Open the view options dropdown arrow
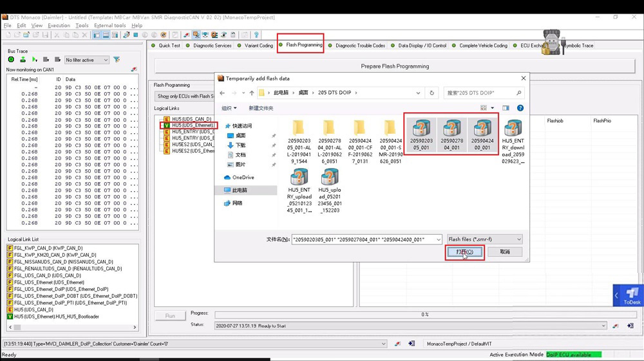644x361 pixels. click(x=493, y=108)
